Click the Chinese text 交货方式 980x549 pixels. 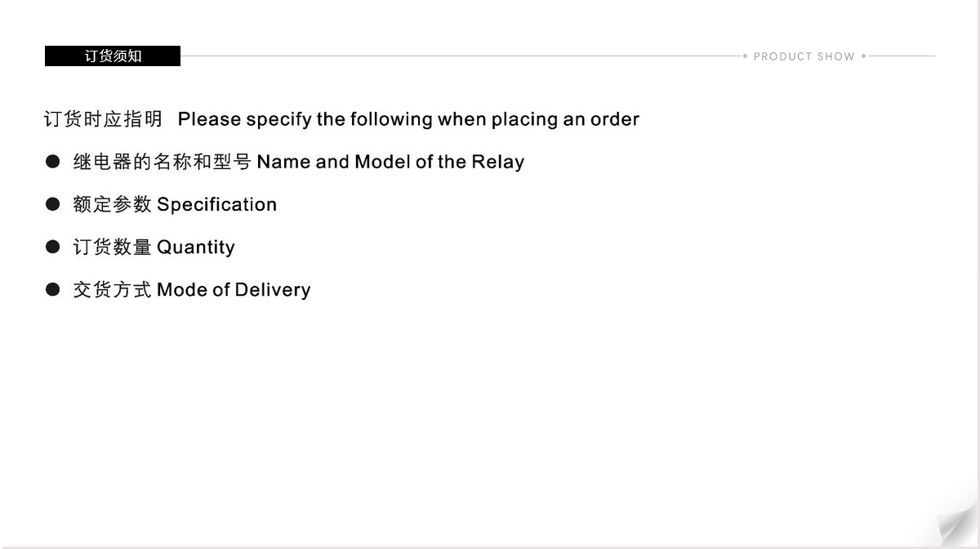coord(113,289)
